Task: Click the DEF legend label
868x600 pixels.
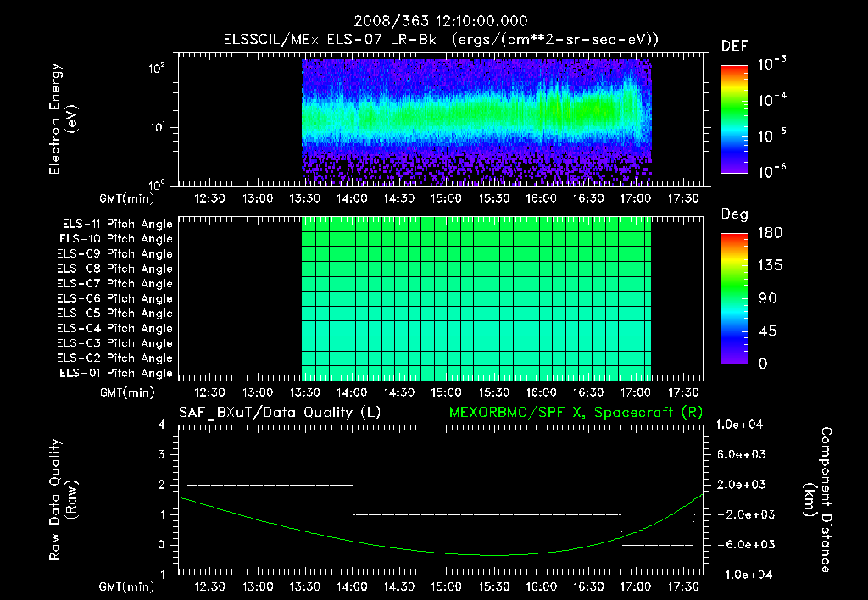Action: coord(734,46)
